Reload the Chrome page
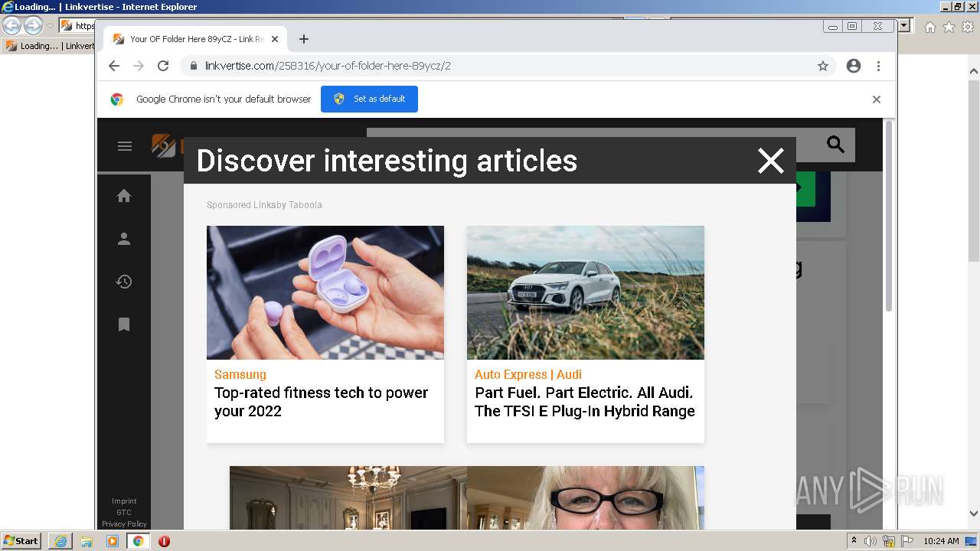Screen dimensions: 980x551 click(163, 66)
